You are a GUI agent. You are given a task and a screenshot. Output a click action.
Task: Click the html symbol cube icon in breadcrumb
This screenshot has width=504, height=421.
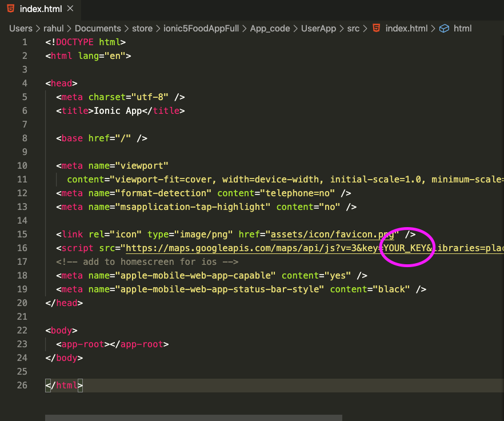click(x=444, y=28)
